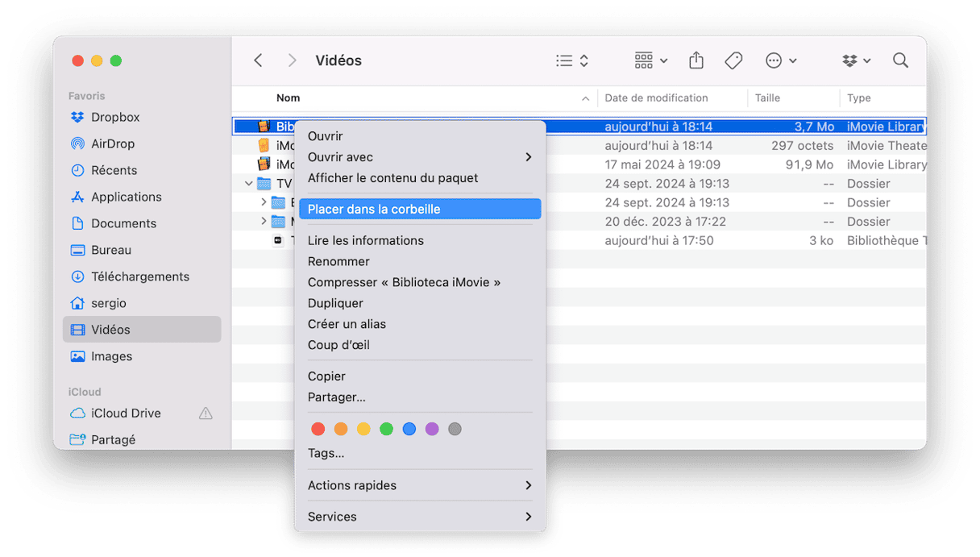The width and height of the screenshot is (980, 557).
Task: Click the Share toolbar icon
Action: point(696,60)
